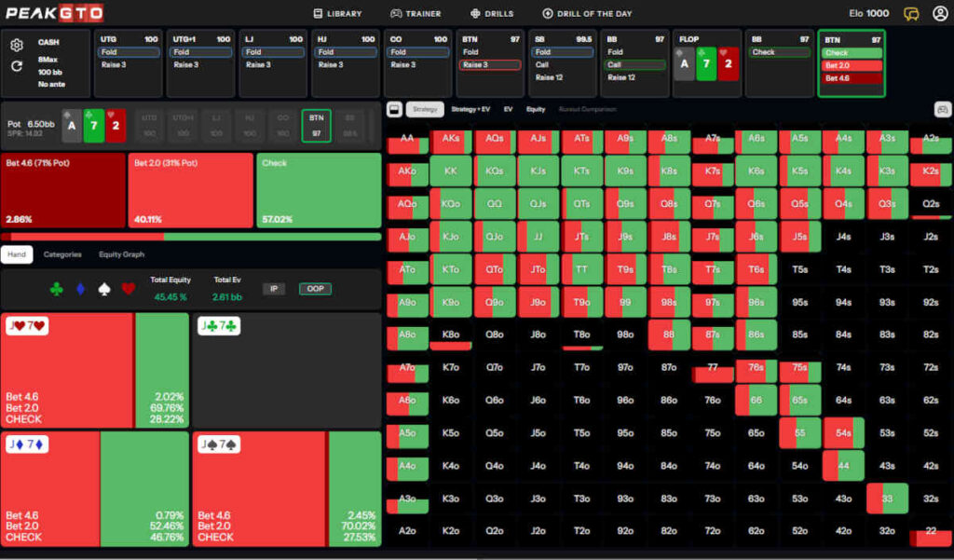Filter hands by the red heart suit
This screenshot has width=954, height=560.
point(129,289)
